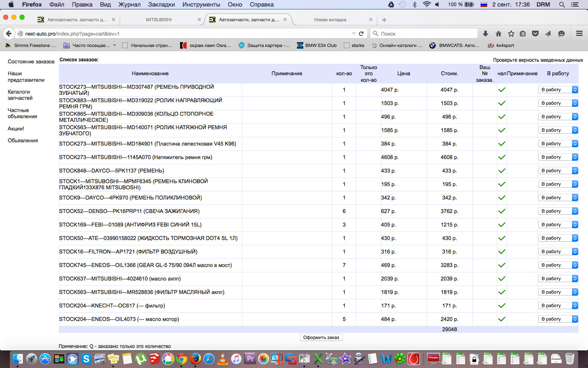
Task: Reload the current page
Action: pos(361,34)
